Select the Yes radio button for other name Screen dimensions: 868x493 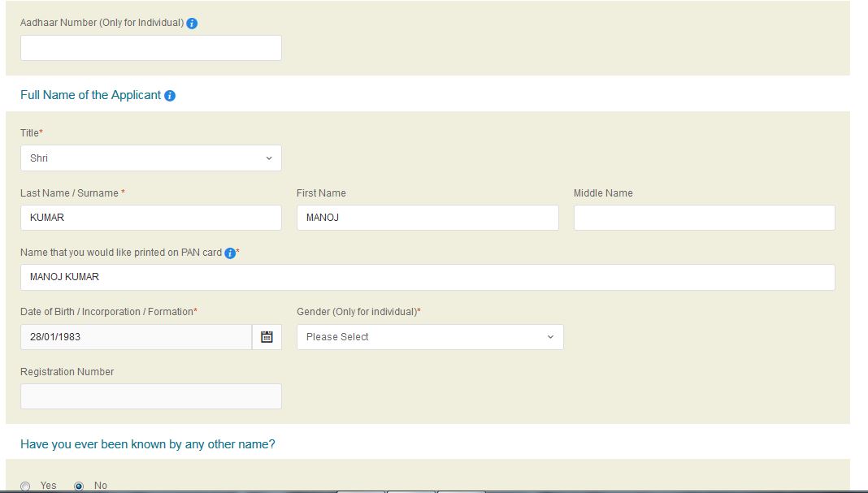coord(25,486)
